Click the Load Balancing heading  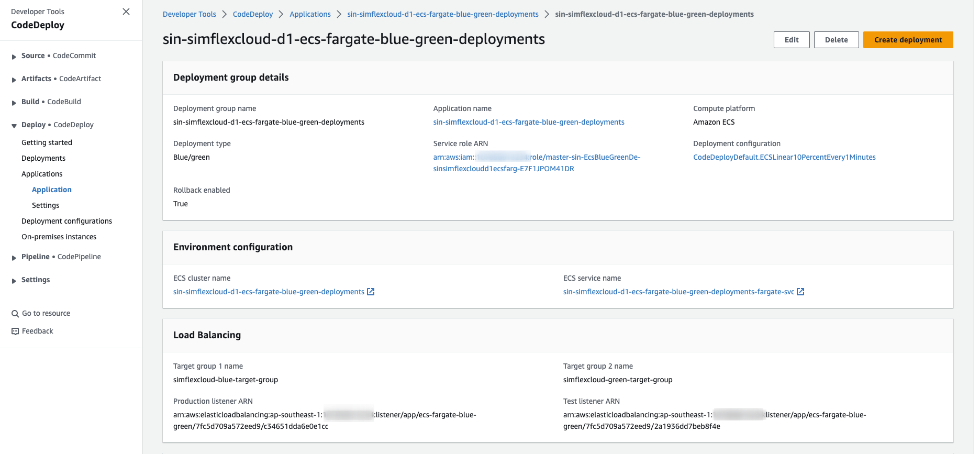207,335
